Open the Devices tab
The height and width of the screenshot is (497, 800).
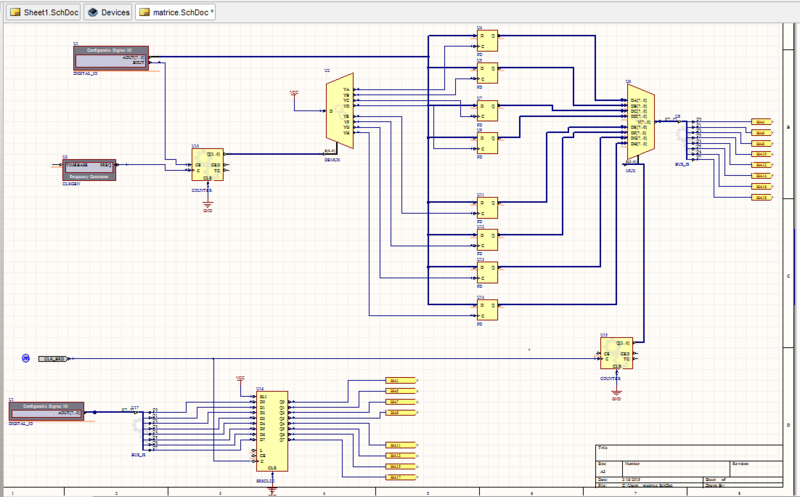tap(105, 13)
